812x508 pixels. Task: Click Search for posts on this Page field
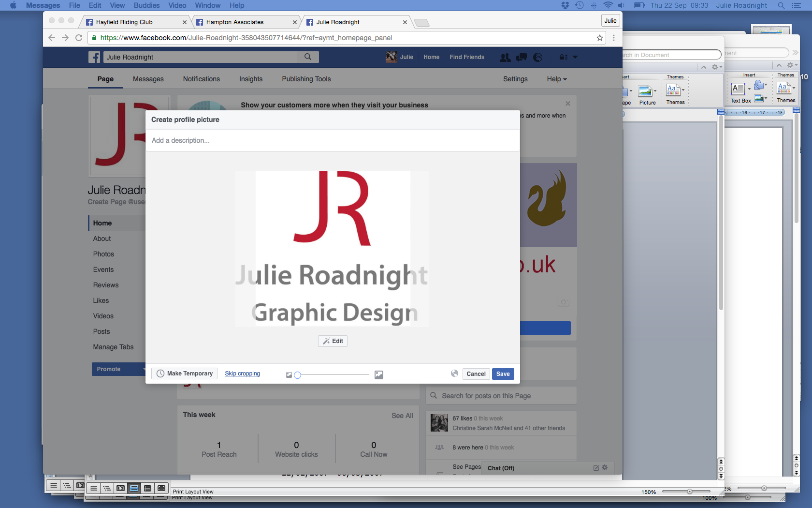[x=501, y=396]
